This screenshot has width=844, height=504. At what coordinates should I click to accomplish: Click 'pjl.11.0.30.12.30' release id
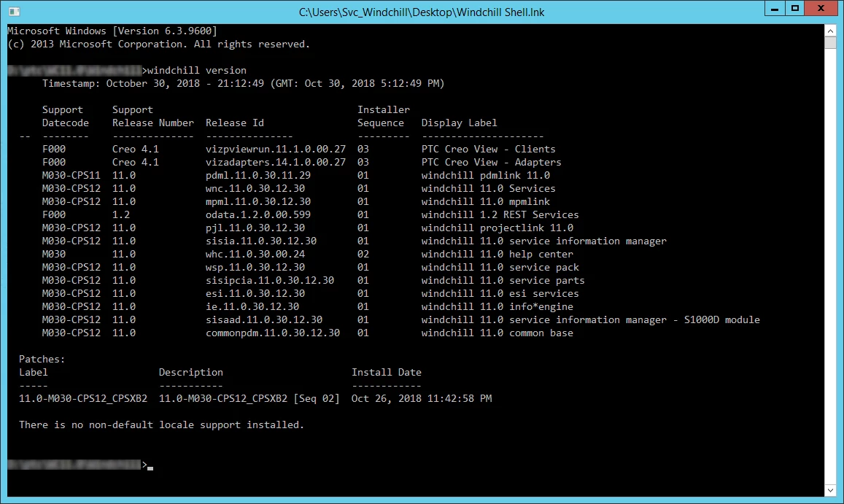[255, 228]
